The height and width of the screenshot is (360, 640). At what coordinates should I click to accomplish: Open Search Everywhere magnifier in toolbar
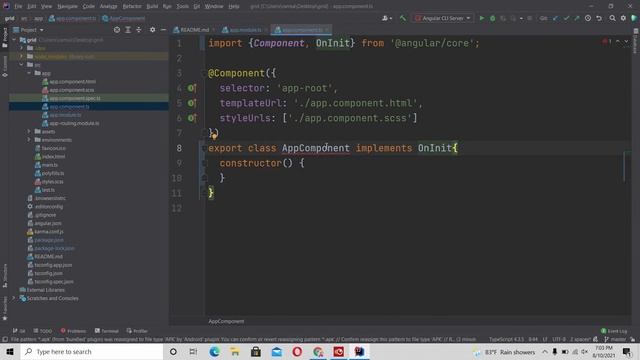(x=612, y=18)
